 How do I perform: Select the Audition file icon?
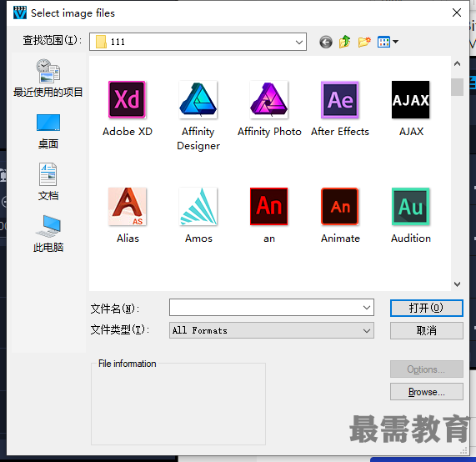[x=411, y=207]
